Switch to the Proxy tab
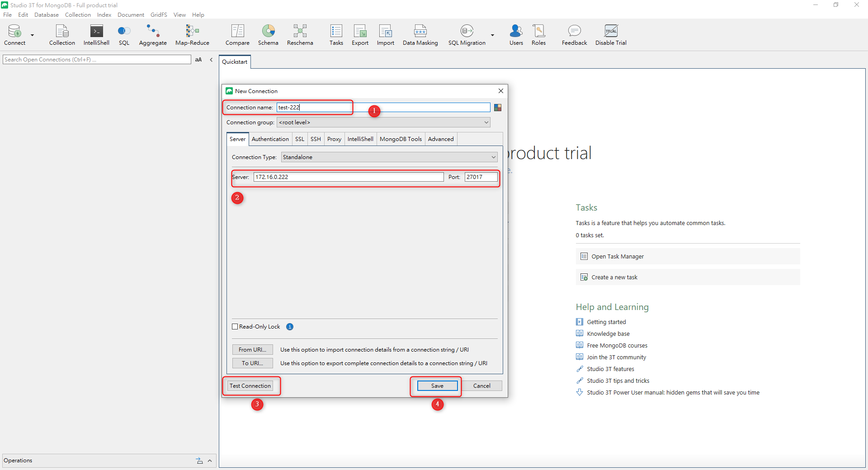868x470 pixels. (334, 139)
